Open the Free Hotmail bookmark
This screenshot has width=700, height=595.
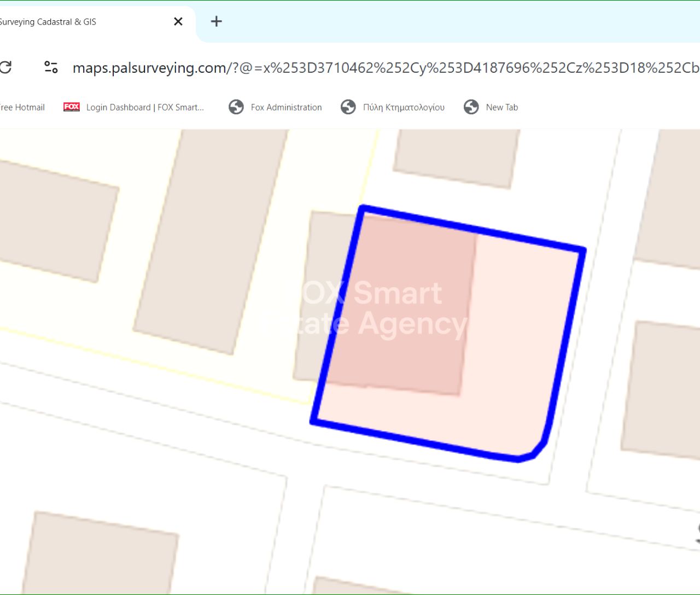pyautogui.click(x=22, y=107)
